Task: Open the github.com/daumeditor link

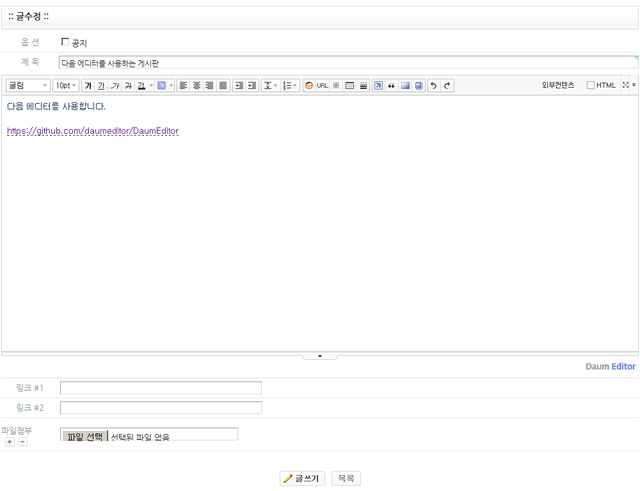Action: [x=92, y=131]
